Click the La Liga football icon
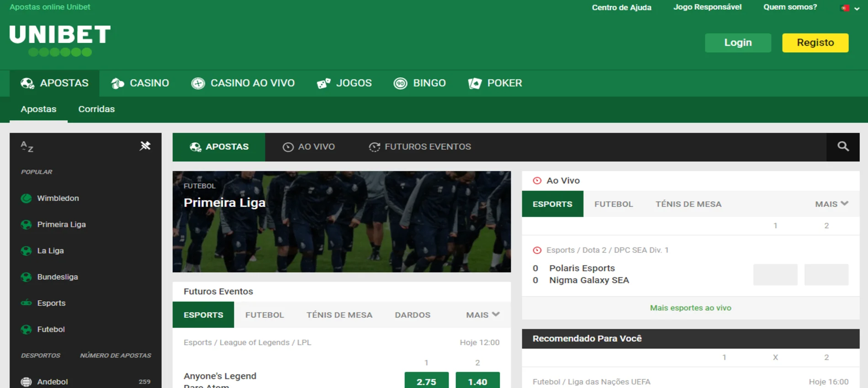The width and height of the screenshot is (868, 388). [26, 251]
